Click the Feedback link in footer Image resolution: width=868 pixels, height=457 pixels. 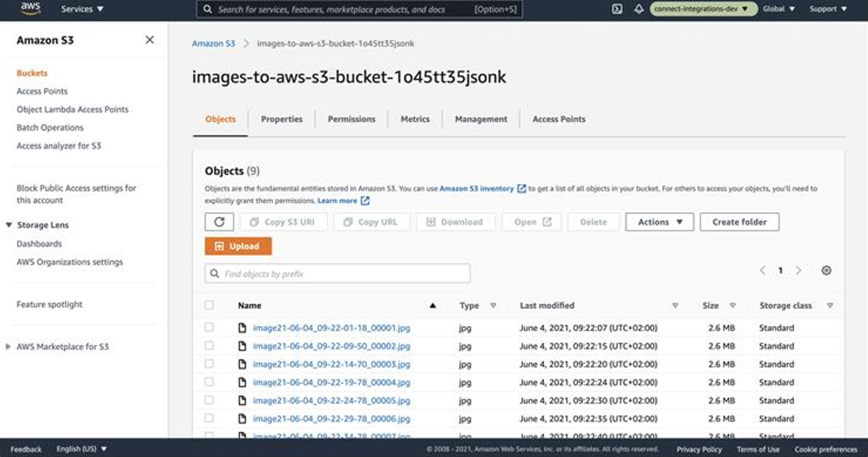[26, 449]
